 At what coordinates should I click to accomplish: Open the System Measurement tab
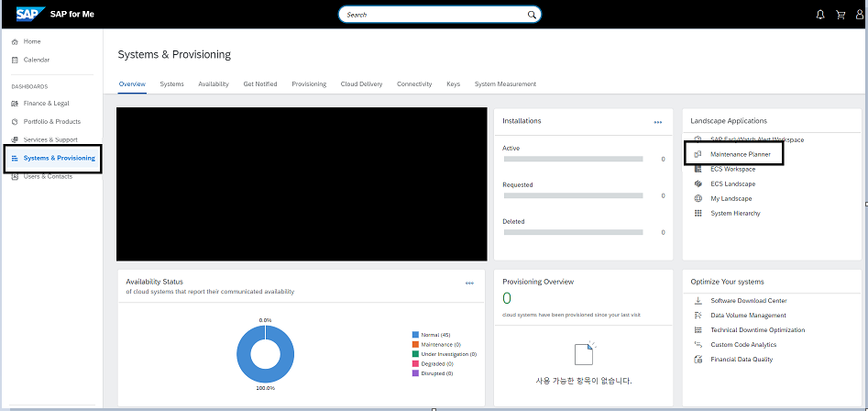(505, 84)
